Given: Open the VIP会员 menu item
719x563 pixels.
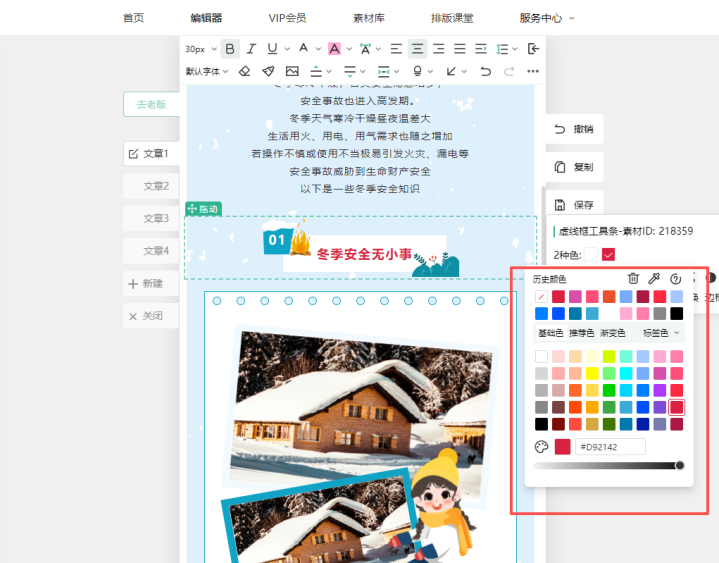Looking at the screenshot, I should (287, 18).
